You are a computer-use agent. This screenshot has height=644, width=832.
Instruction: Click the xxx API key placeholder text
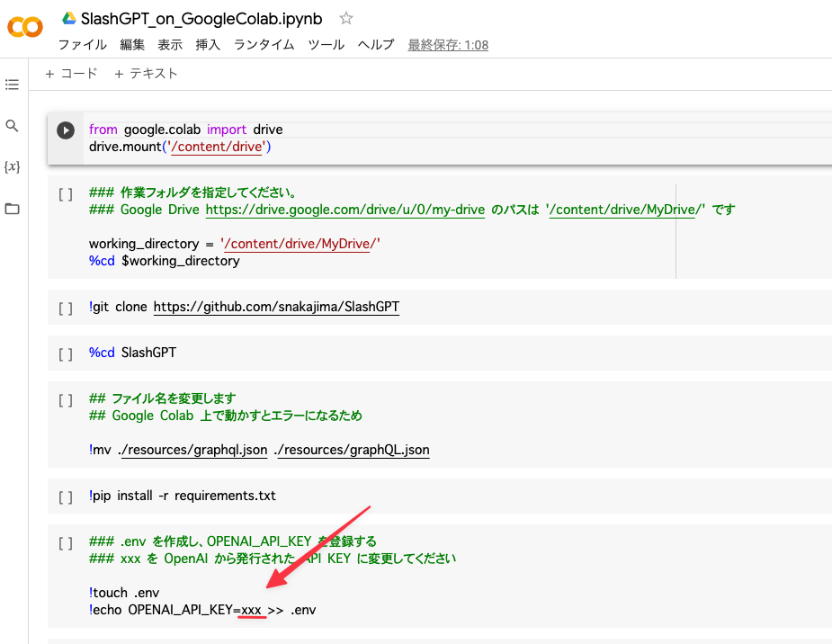(252, 610)
